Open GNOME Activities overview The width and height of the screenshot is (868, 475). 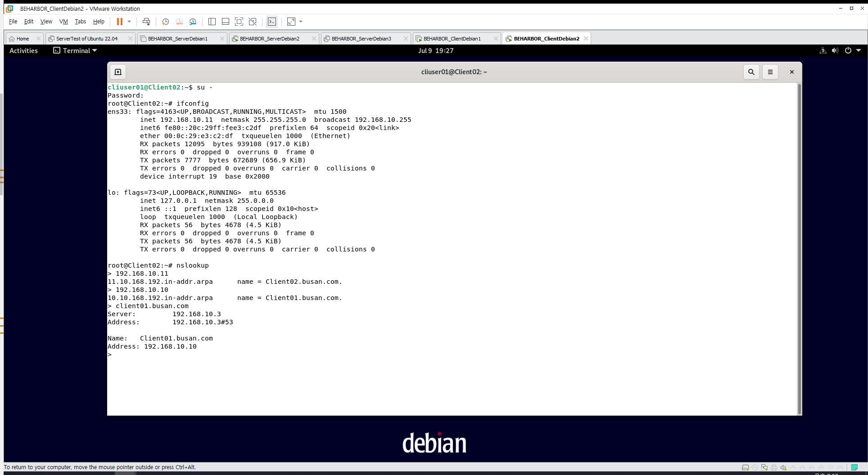click(x=23, y=51)
